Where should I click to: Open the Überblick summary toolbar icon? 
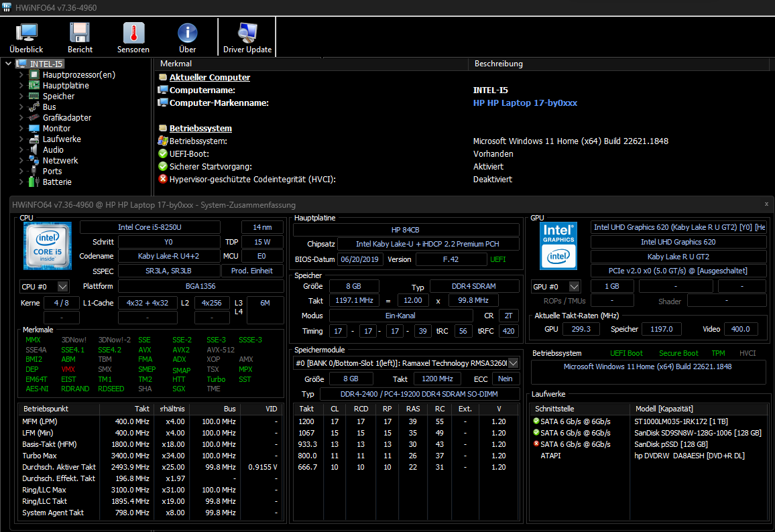[x=26, y=38]
